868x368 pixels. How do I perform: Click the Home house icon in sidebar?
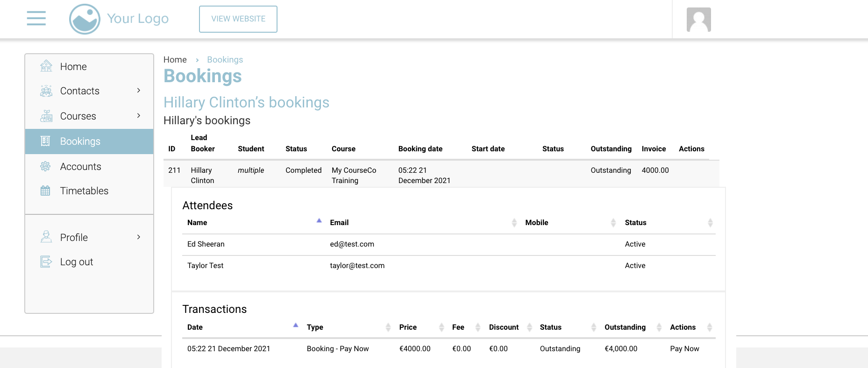46,66
